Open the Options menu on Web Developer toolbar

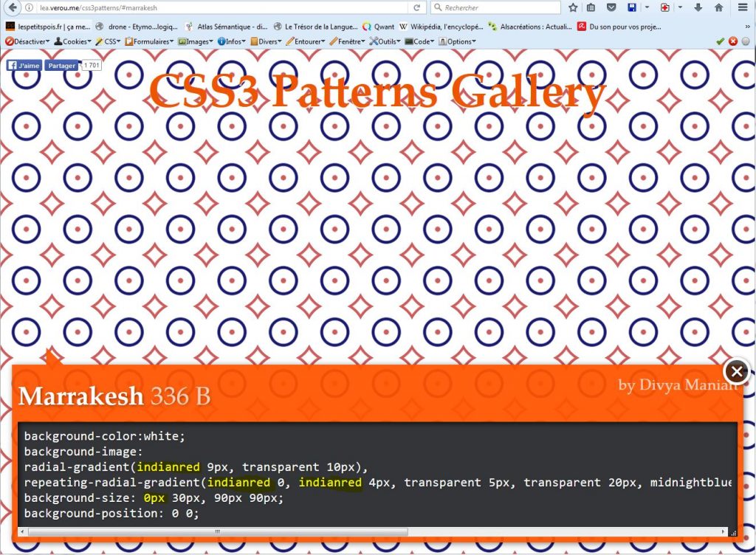coord(459,41)
